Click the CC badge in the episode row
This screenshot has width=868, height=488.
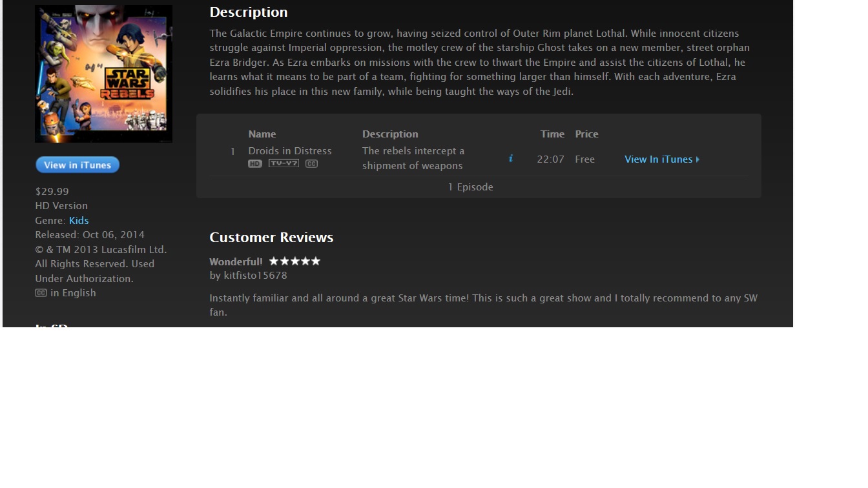click(311, 164)
